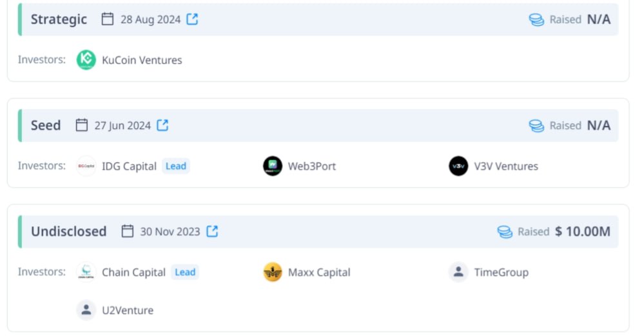Open KuCoin Ventures investor page

[142, 60]
